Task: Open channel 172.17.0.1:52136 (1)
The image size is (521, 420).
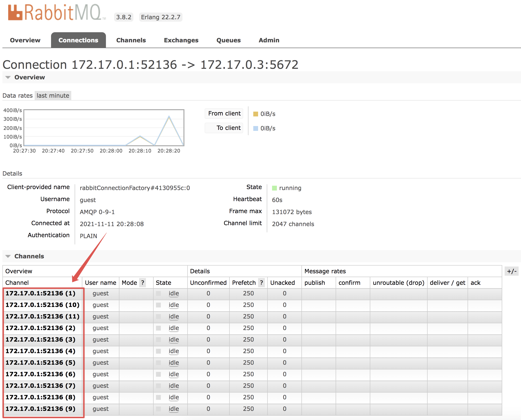Action: 40,293
